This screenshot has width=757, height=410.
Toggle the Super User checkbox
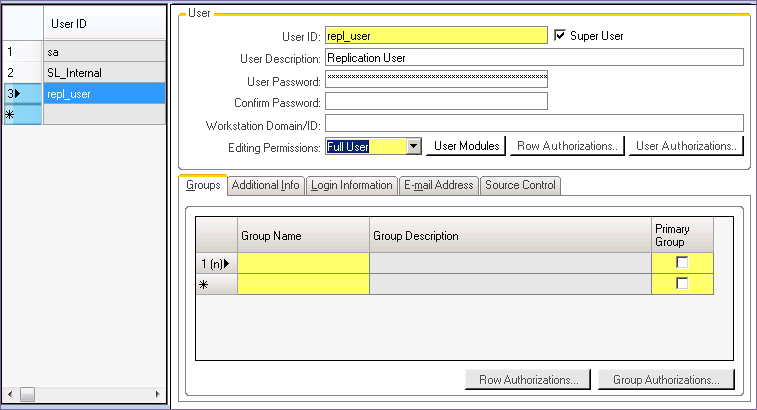560,36
